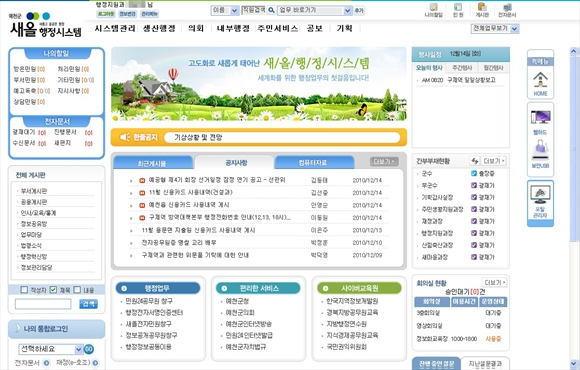The width and height of the screenshot is (580, 370).
Task: Click the 검색 button in board search
Action: 88,304
